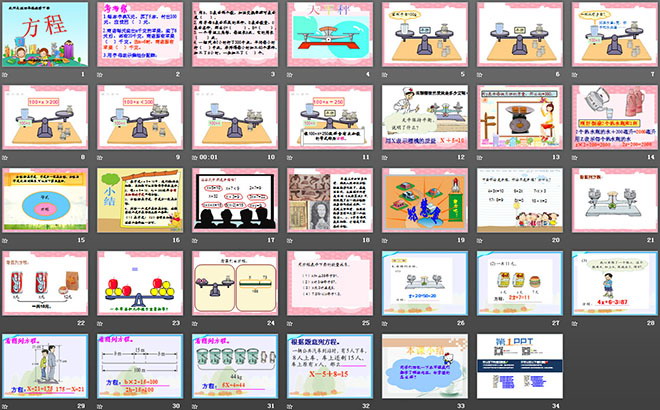
Task: Select slide 34 第1PPT closing thumbnail
Action: pyautogui.click(x=520, y=366)
